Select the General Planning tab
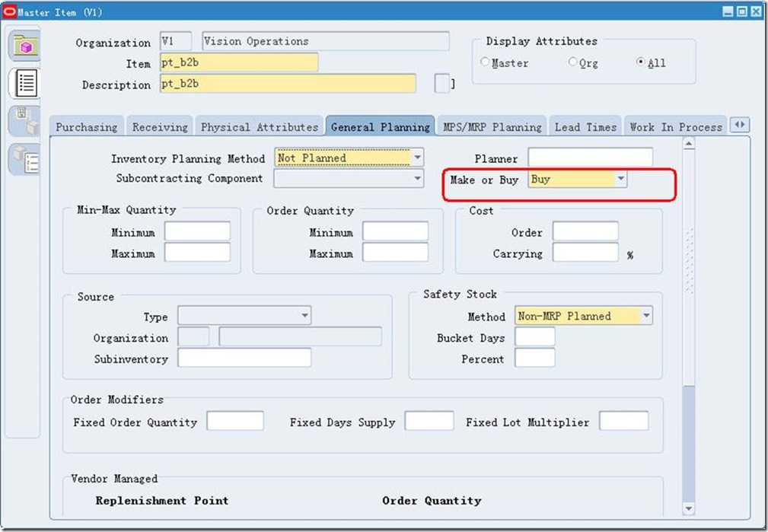The height and width of the screenshot is (532, 768). tap(381, 127)
